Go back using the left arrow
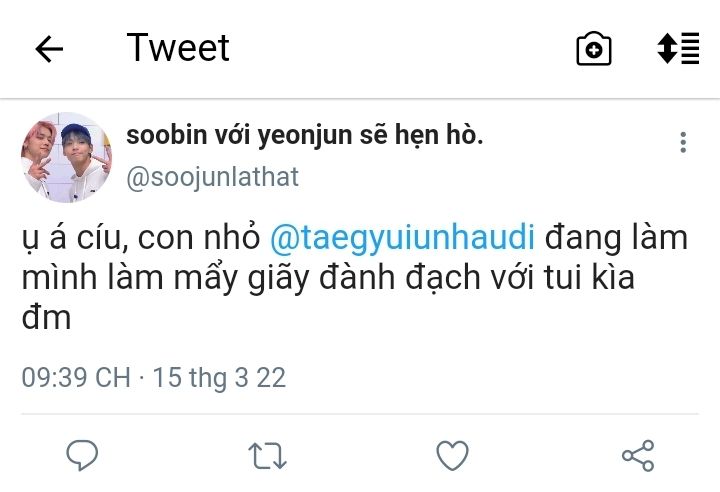Image resolution: width=720 pixels, height=492 pixels. (x=49, y=49)
